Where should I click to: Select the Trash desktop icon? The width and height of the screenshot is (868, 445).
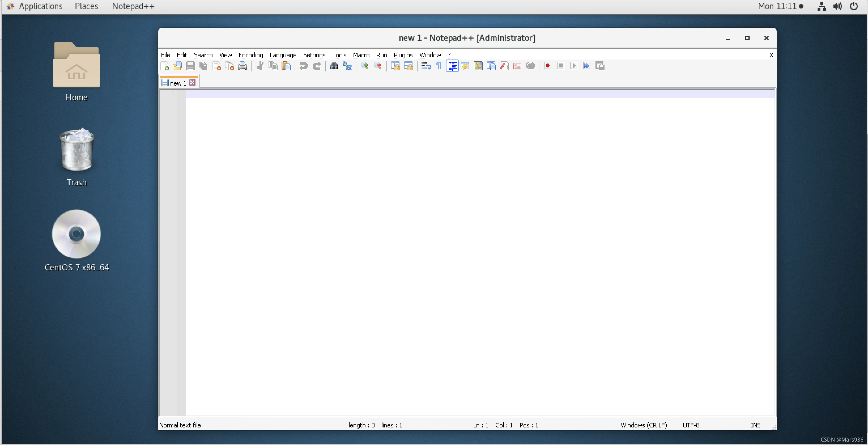[76, 157]
